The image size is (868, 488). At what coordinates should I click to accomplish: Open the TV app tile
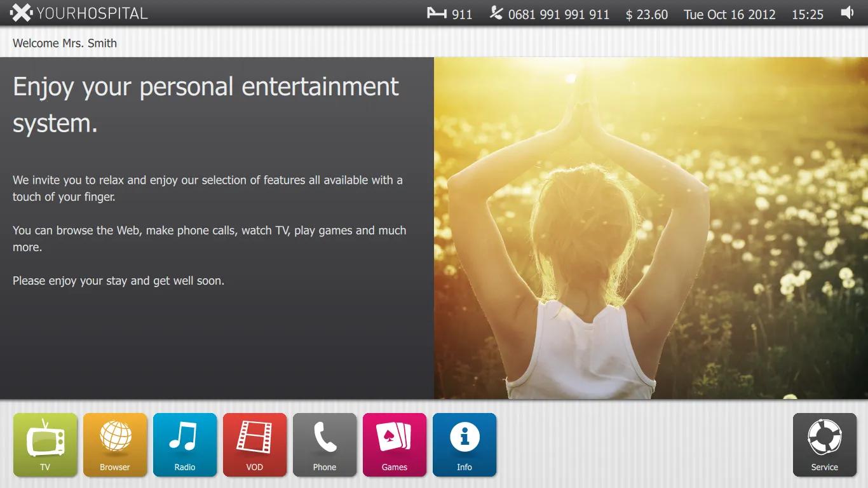[45, 445]
